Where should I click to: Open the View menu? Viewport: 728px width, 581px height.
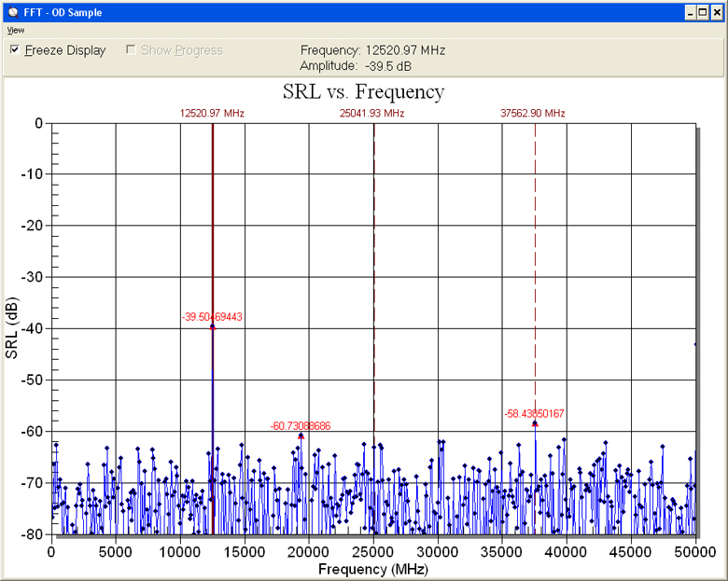pyautogui.click(x=16, y=30)
